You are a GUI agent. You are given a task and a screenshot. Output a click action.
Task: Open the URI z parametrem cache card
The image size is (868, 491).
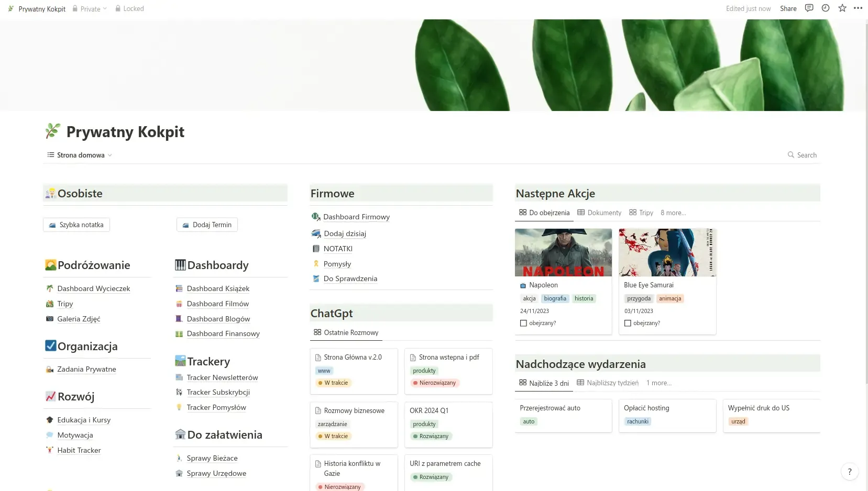pyautogui.click(x=448, y=473)
